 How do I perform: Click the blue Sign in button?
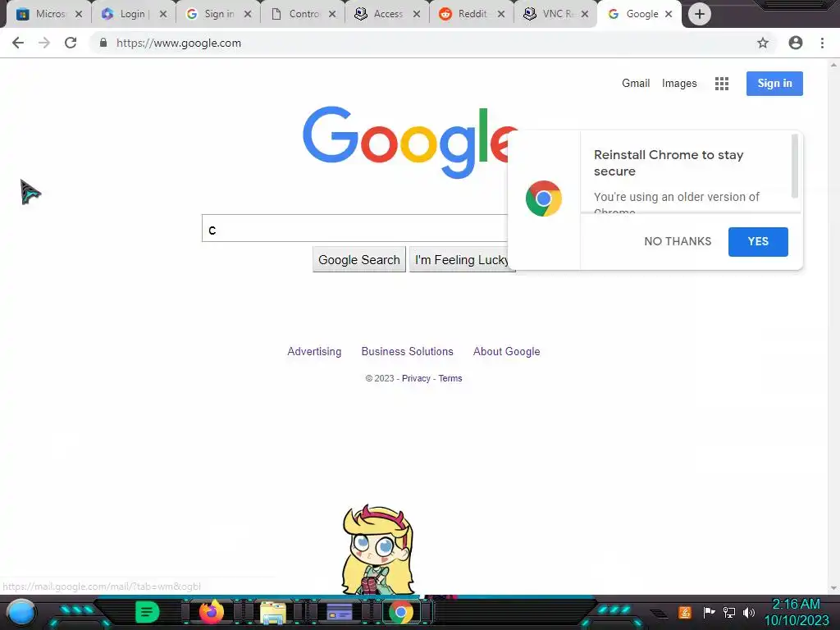(774, 83)
